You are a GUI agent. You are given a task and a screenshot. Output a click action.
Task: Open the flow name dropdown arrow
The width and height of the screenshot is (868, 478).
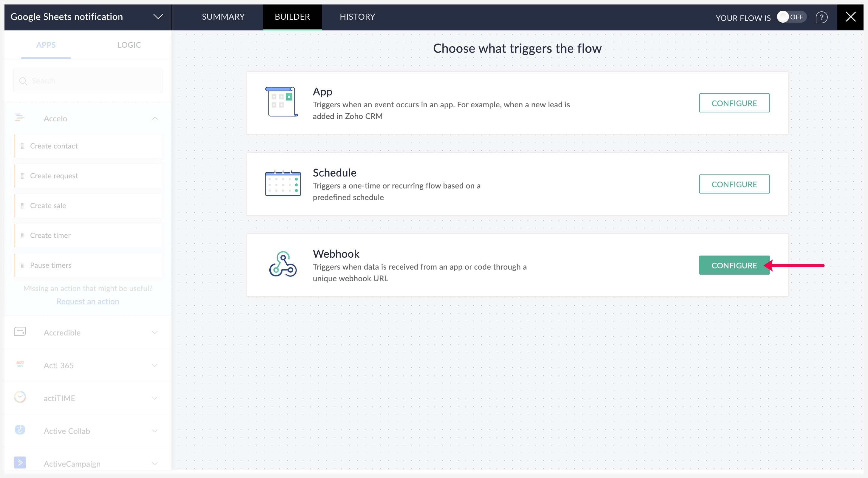[158, 16]
